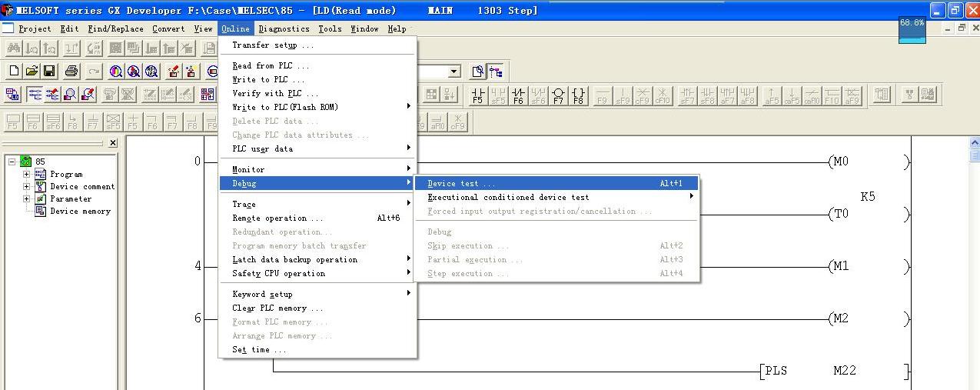Viewport: 980px width, 390px height.
Task: Insert application instruction F8 icon
Action: pos(578,95)
